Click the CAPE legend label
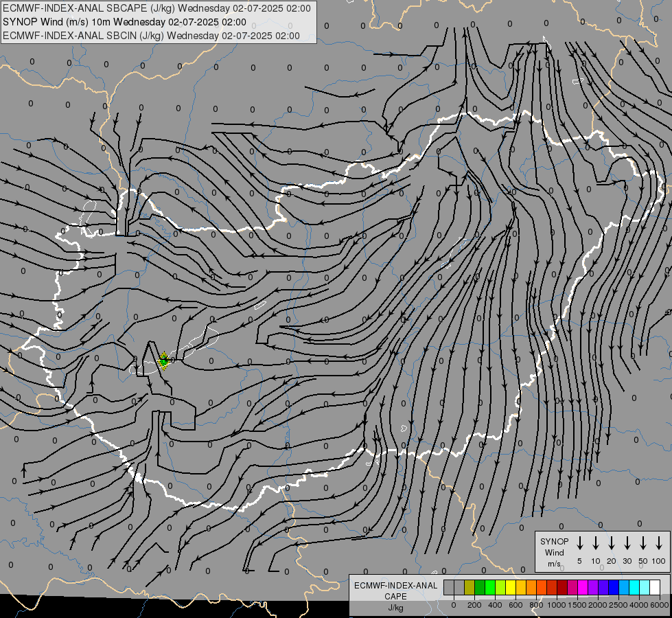 pos(395,597)
